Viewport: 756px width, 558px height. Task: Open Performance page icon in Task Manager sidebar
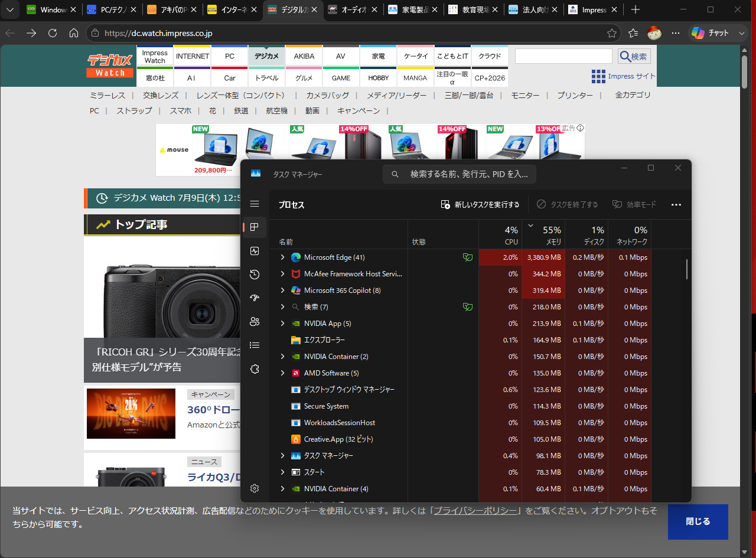255,251
